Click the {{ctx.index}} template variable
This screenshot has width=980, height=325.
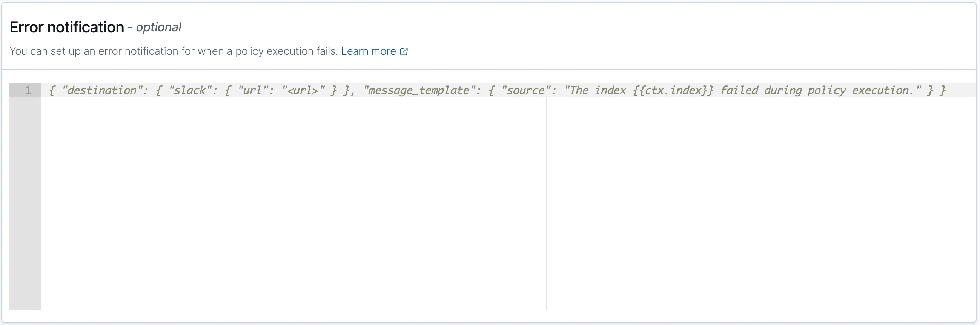673,90
